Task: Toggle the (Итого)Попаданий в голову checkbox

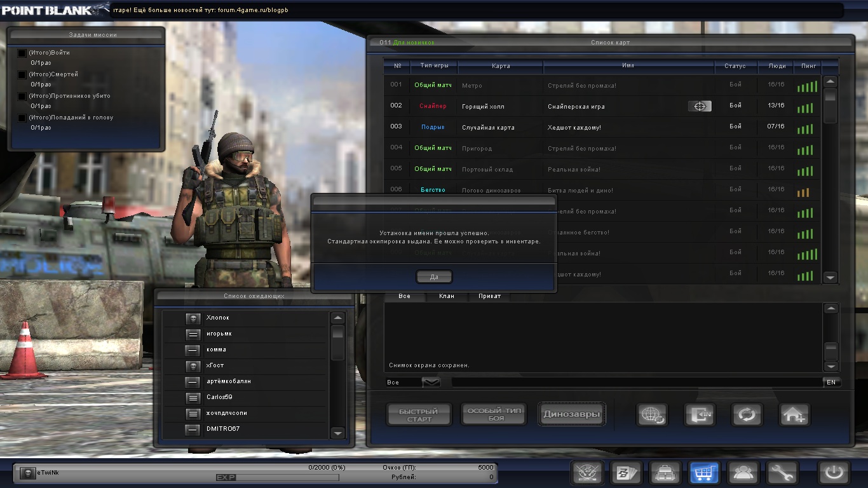Action: click(22, 118)
